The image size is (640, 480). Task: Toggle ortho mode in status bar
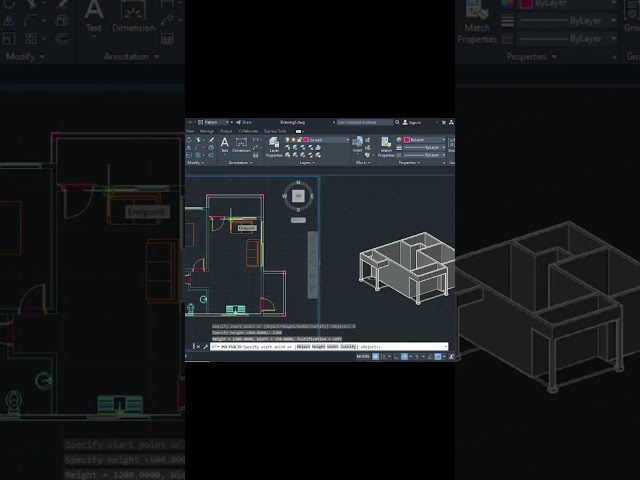tap(396, 356)
